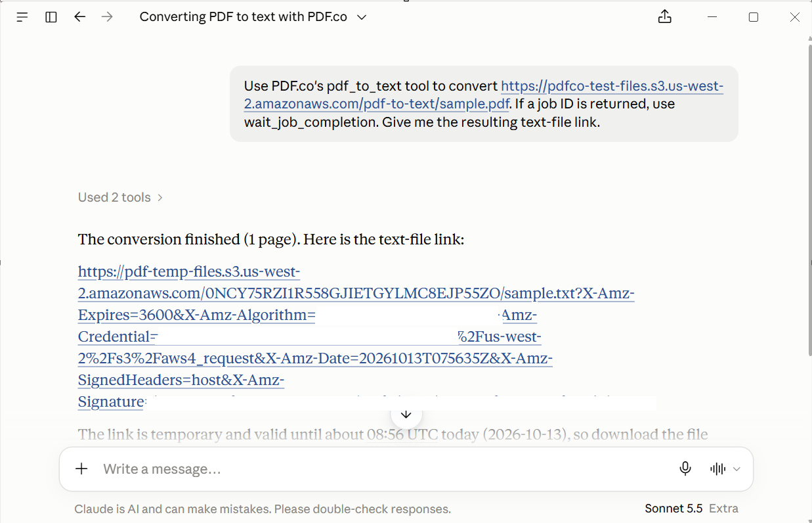Expand the "Used 2 tools" section
Image resolution: width=812 pixels, height=523 pixels.
click(x=120, y=197)
